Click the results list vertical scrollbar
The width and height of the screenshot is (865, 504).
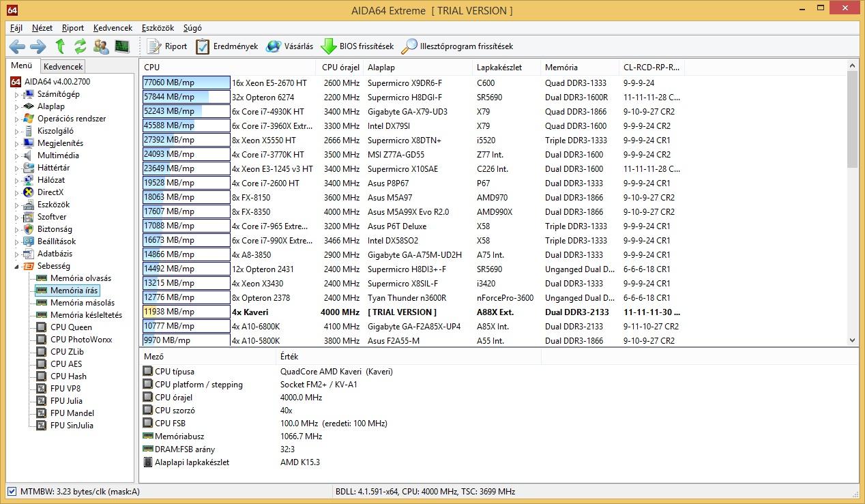(x=852, y=203)
